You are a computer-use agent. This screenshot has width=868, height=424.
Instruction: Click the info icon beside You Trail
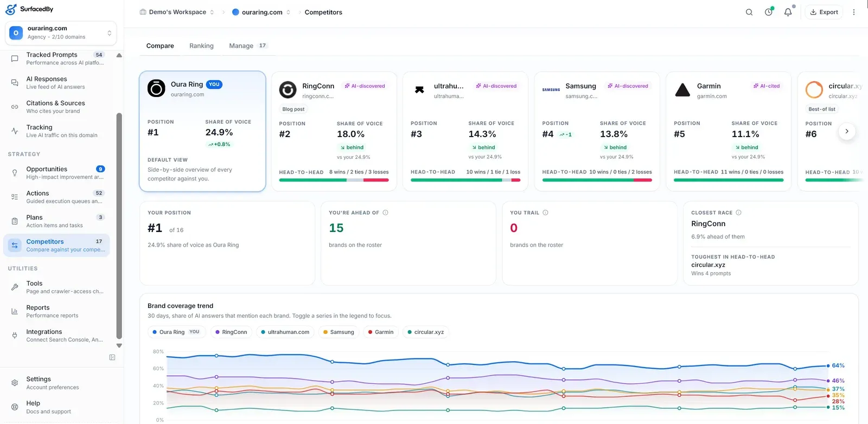[x=545, y=213]
